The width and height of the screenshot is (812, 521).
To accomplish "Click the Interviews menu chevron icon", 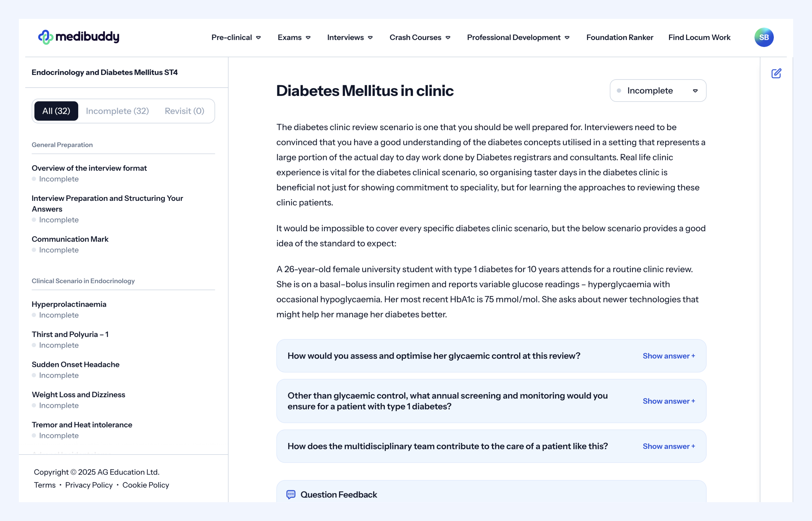I will tap(370, 37).
